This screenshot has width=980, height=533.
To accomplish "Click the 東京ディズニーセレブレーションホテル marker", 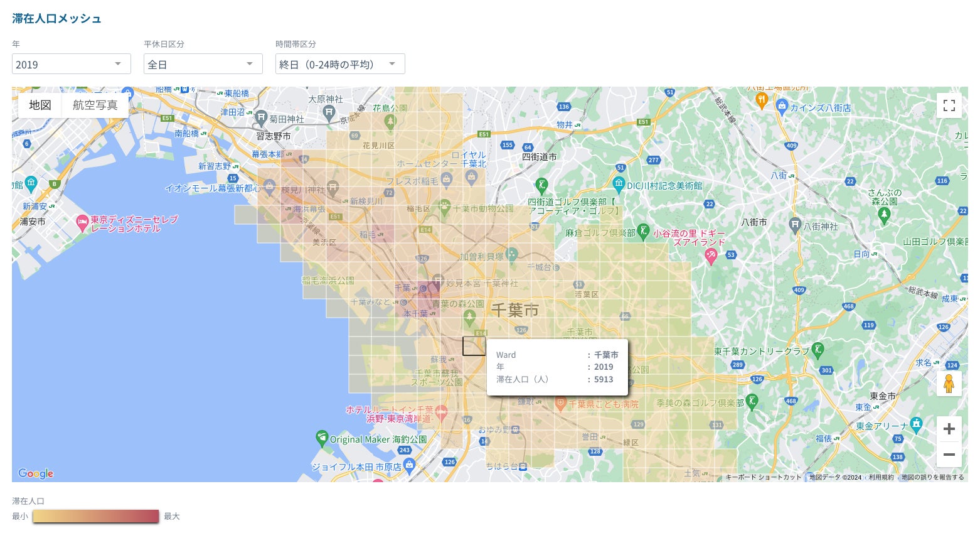I will click(82, 222).
